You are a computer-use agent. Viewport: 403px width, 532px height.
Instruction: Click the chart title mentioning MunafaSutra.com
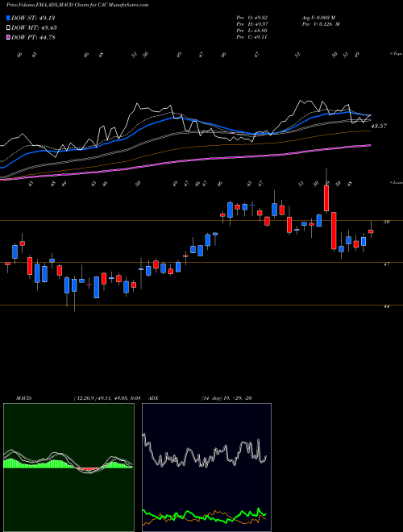click(x=77, y=6)
